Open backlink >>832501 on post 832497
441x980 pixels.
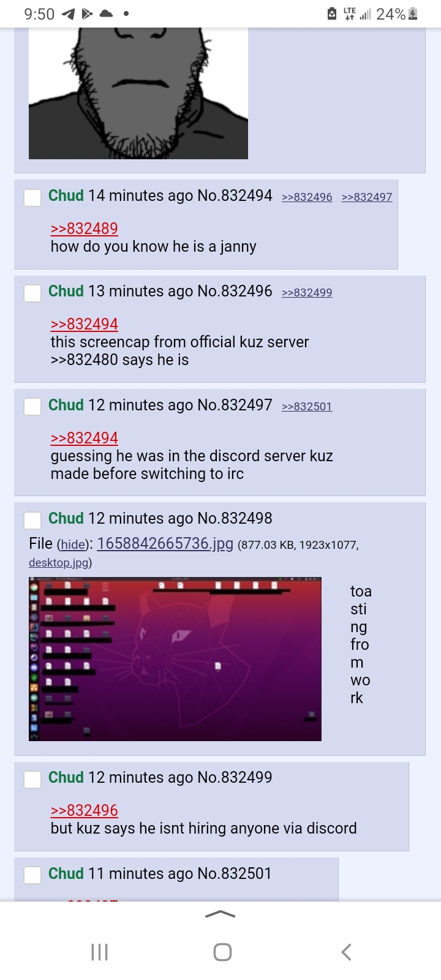[x=307, y=406]
